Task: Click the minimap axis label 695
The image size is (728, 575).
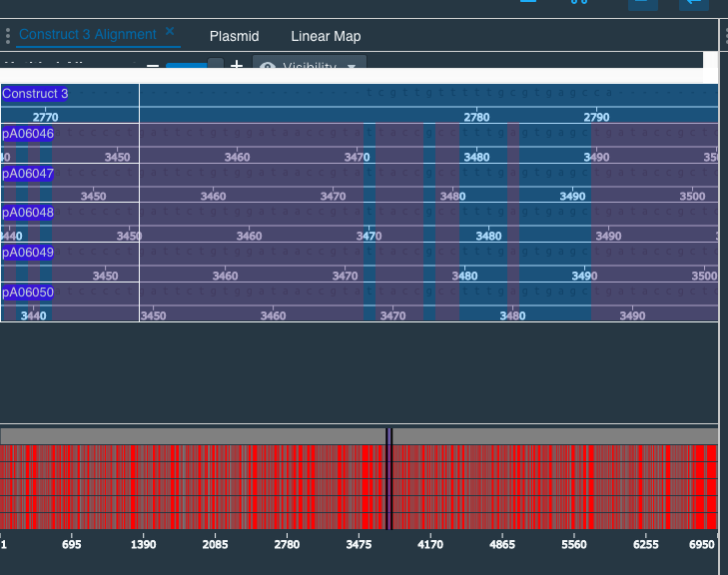Action: [72, 544]
